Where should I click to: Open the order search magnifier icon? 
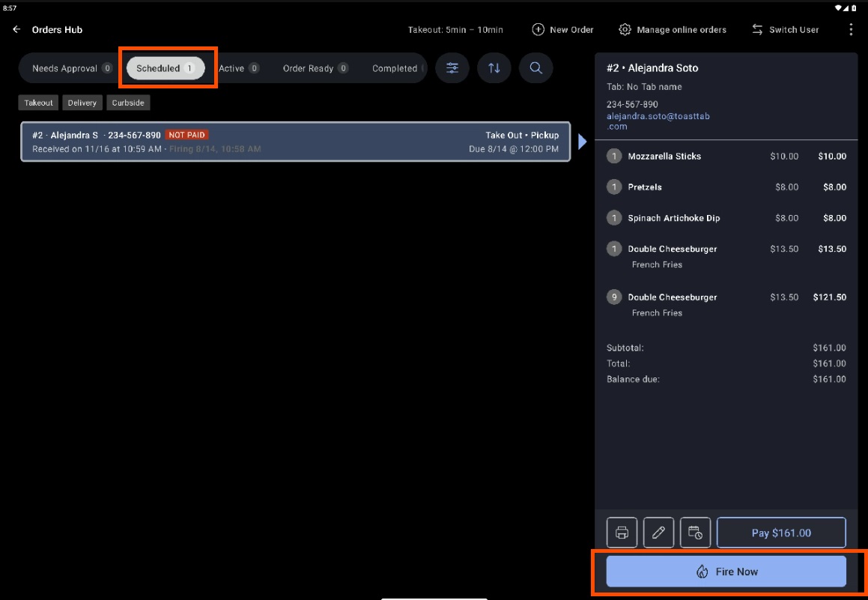point(536,68)
